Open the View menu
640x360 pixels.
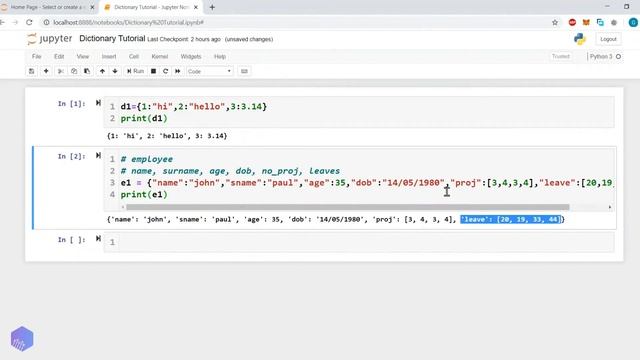click(83, 56)
